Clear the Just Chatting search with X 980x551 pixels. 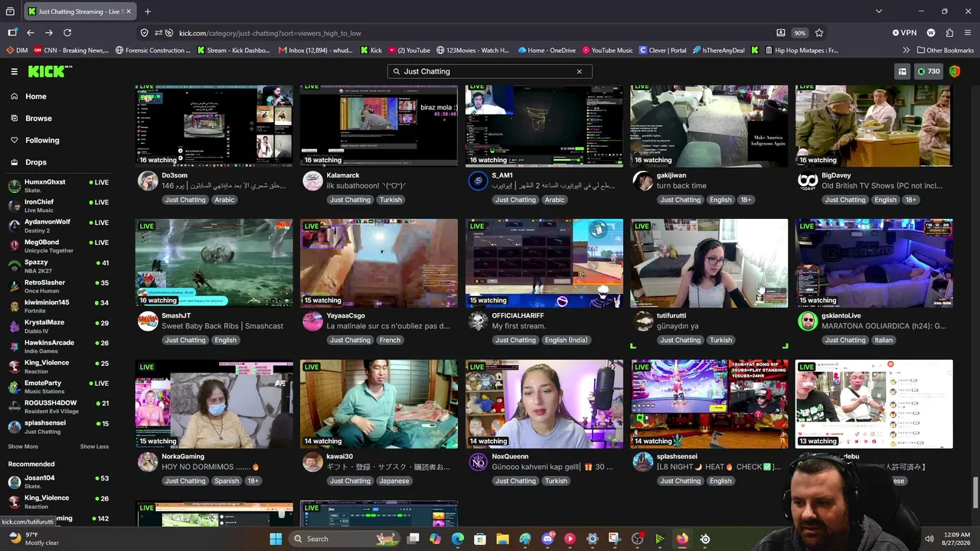pos(580,71)
